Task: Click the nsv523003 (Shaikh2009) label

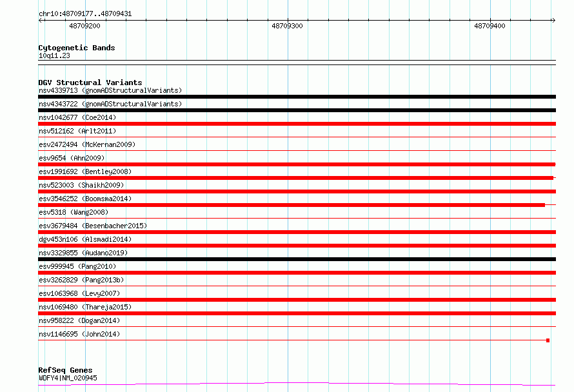Action: pyautogui.click(x=81, y=185)
